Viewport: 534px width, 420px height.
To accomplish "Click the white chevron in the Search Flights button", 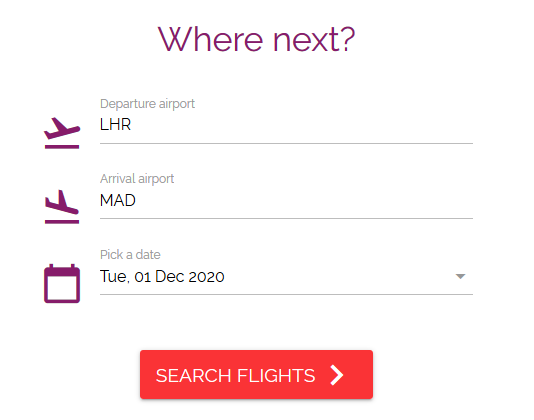I will 337,375.
